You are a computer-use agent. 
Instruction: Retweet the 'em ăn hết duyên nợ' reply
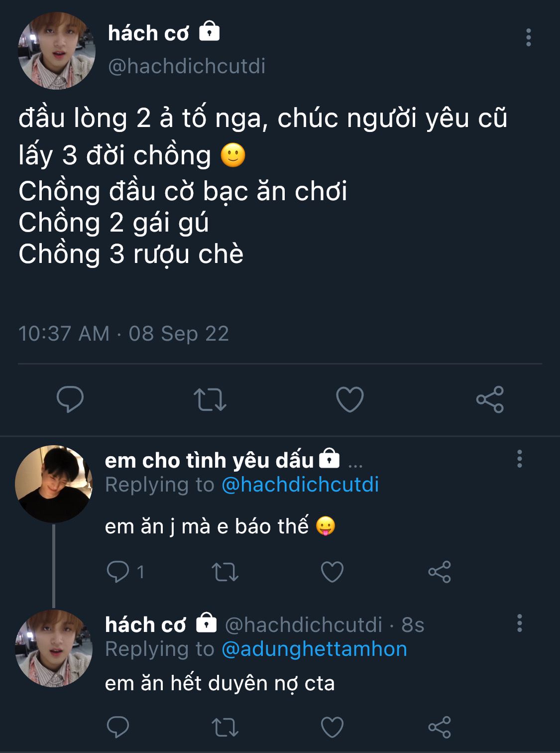225,727
